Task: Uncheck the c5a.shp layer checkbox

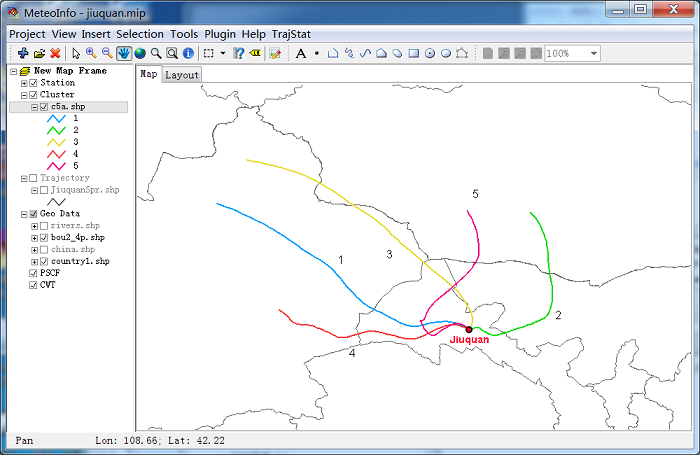Action: 44,107
